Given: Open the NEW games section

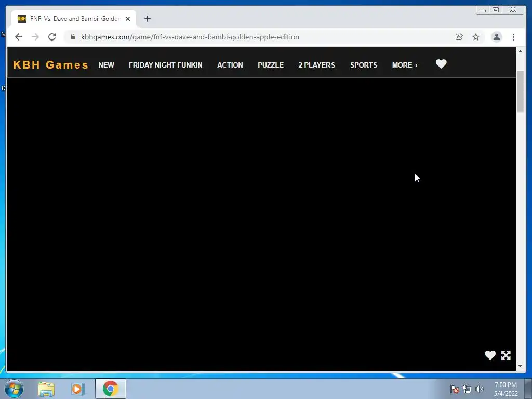Looking at the screenshot, I should point(106,65).
